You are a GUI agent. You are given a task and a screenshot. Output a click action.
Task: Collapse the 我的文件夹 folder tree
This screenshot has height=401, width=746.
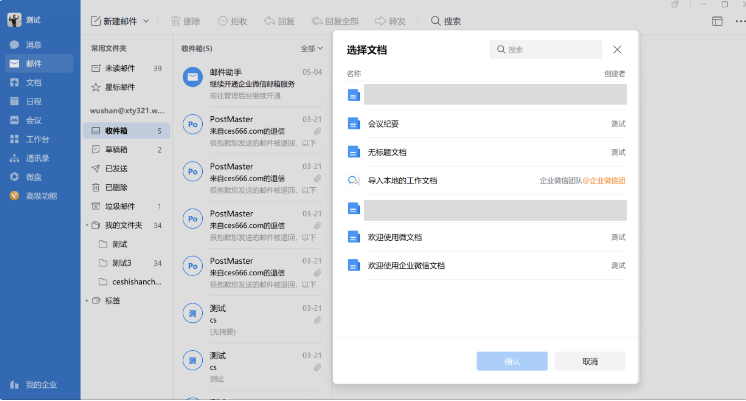(x=86, y=225)
